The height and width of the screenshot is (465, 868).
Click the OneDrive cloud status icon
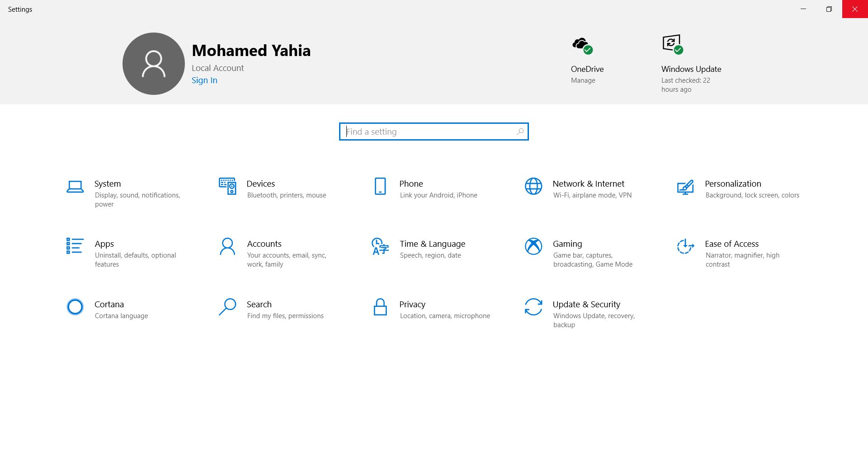[582, 45]
